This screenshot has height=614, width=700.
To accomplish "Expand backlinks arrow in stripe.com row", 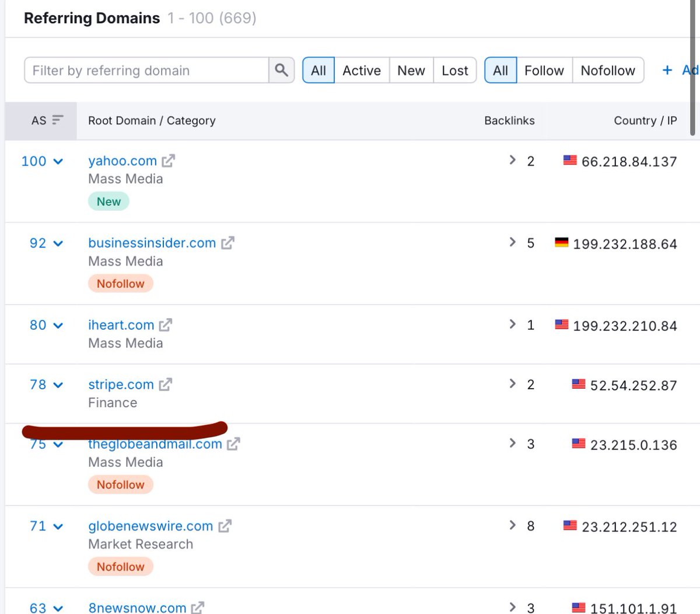I will coord(512,383).
